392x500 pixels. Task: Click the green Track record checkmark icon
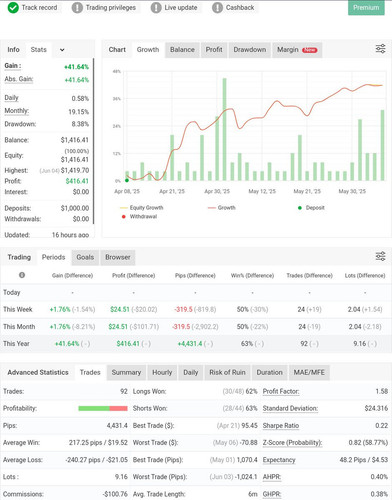click(x=13, y=8)
